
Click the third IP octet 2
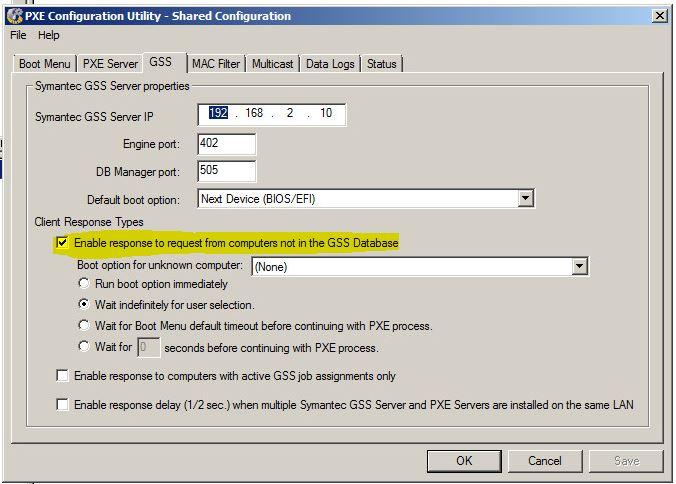tap(290, 113)
